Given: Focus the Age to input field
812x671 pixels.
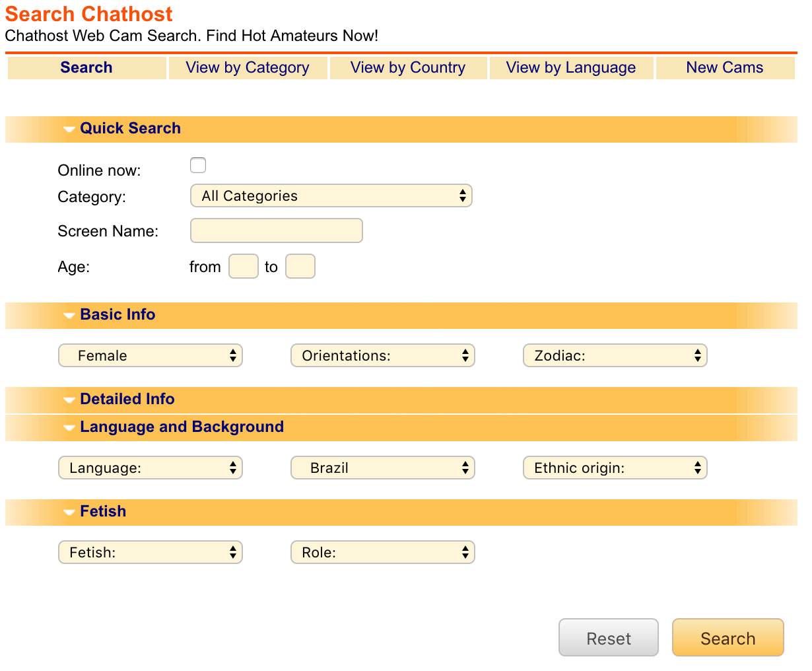Looking at the screenshot, I should [x=300, y=266].
